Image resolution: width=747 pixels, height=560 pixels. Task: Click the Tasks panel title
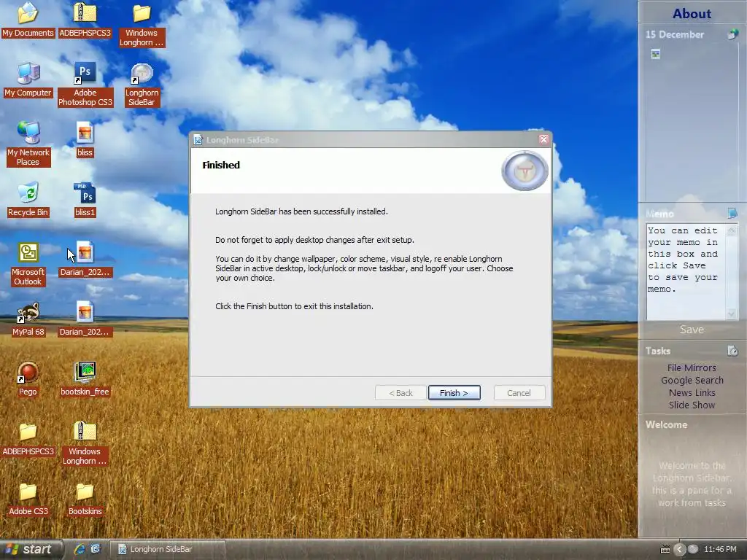pos(657,351)
